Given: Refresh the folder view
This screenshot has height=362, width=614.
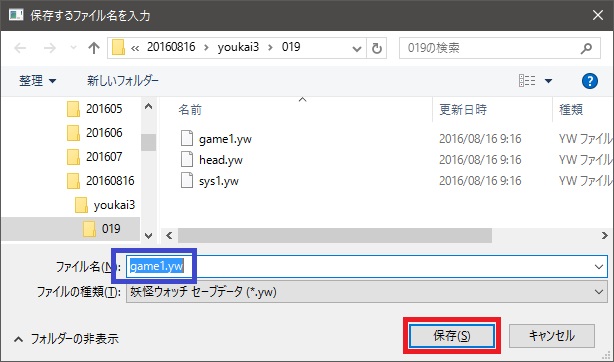Looking at the screenshot, I should pyautogui.click(x=376, y=49).
